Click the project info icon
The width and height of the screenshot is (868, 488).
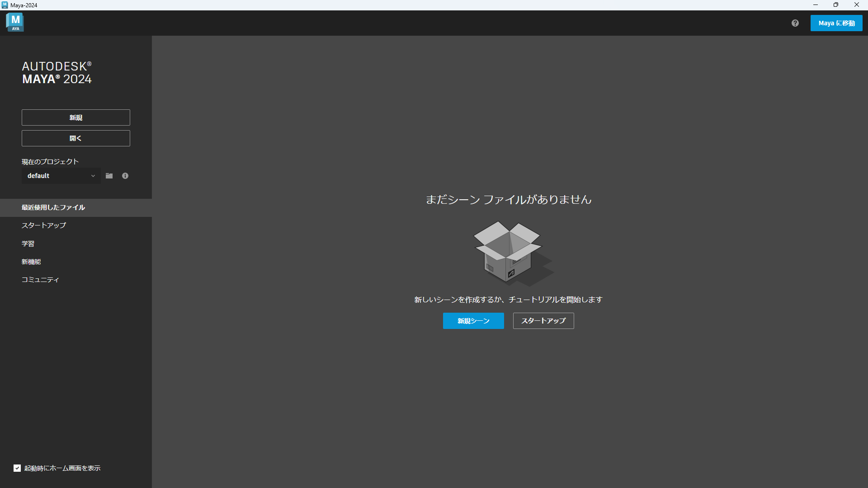point(125,176)
